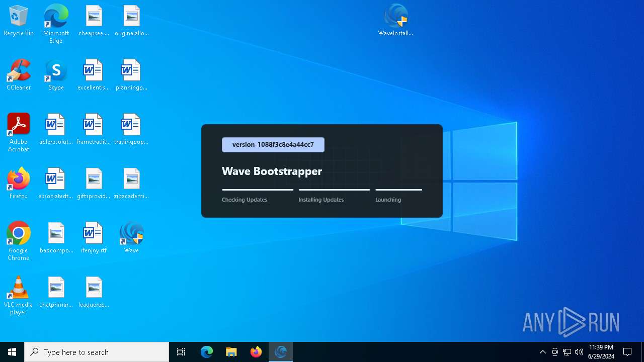The image size is (644, 362).
Task: Open the taskbar clock showing 11:39 PM
Action: click(601, 352)
